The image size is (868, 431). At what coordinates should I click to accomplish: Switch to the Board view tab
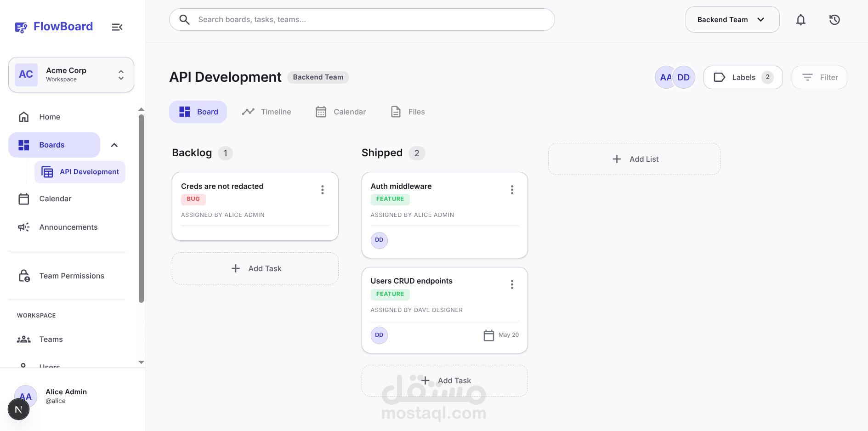point(198,112)
